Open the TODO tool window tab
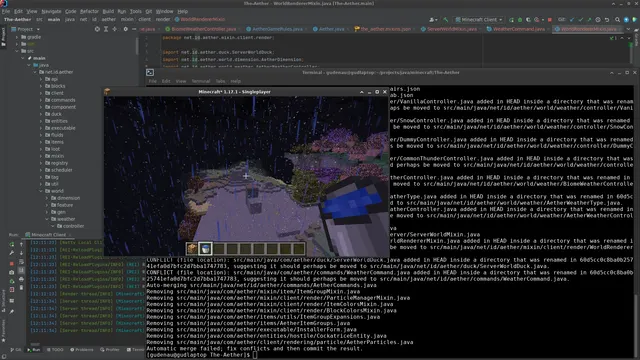640x360 pixels. pos(55,350)
